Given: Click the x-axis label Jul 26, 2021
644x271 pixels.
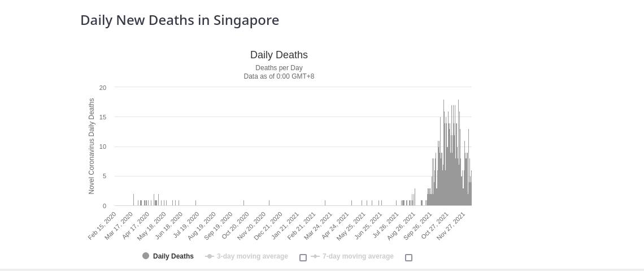Looking at the screenshot, I should click(386, 226).
